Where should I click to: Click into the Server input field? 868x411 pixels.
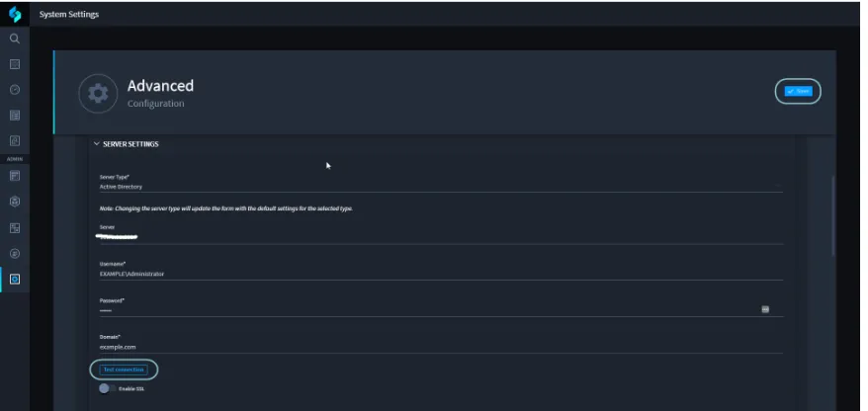[441, 237]
